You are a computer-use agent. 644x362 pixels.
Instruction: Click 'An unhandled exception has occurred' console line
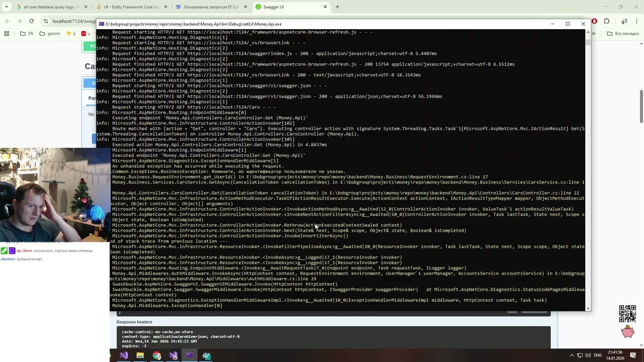click(198, 166)
